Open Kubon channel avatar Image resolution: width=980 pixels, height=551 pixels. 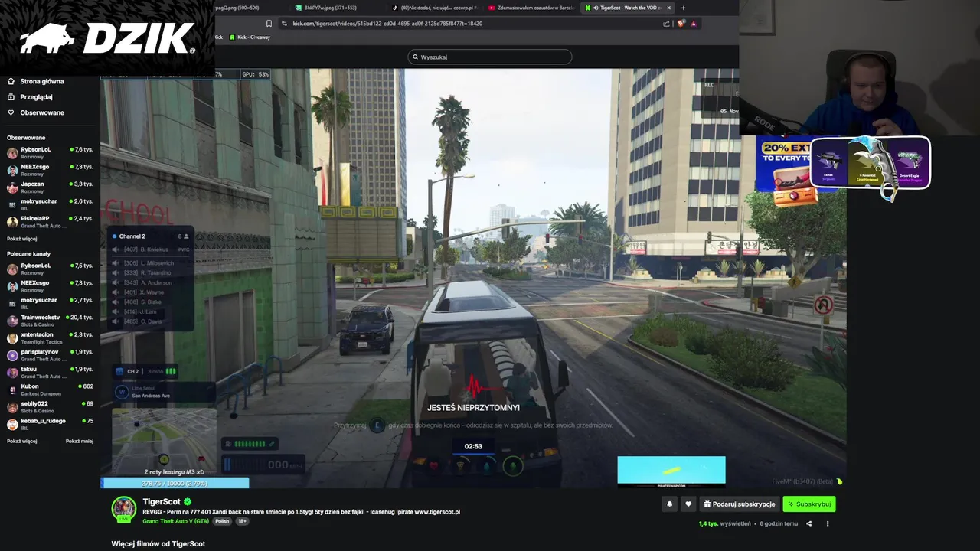12,390
